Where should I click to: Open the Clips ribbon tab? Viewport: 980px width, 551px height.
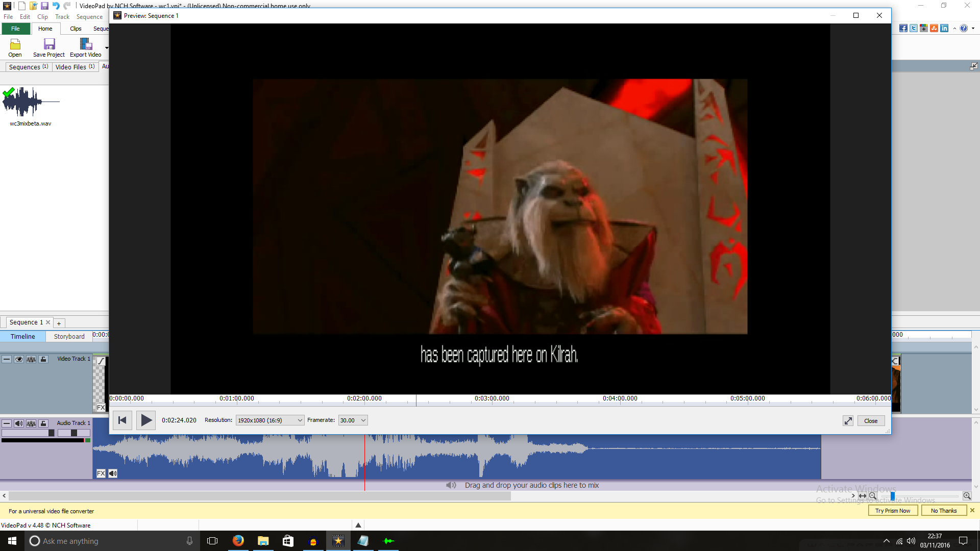click(x=76, y=29)
